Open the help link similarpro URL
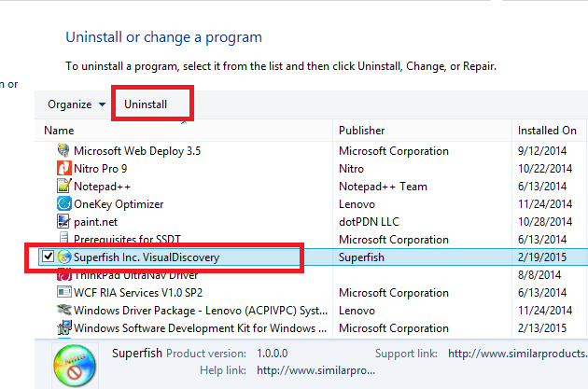This screenshot has height=389, width=588. [x=315, y=370]
